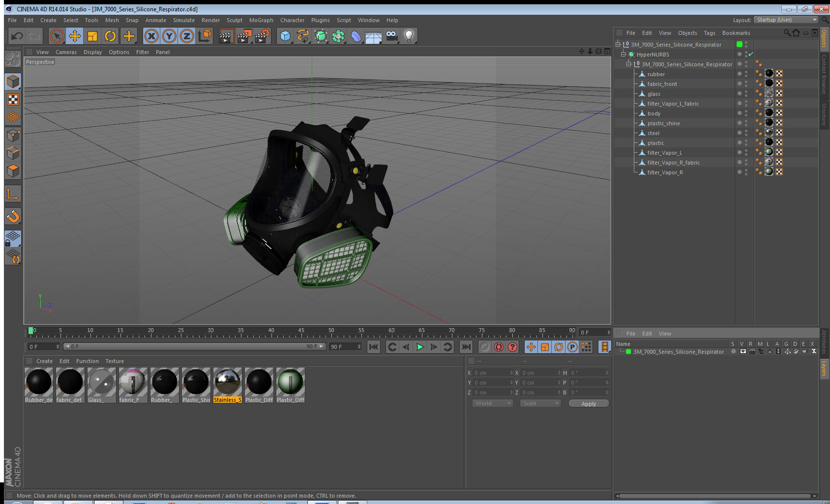Play the animation forward
830x504 pixels.
pos(420,347)
